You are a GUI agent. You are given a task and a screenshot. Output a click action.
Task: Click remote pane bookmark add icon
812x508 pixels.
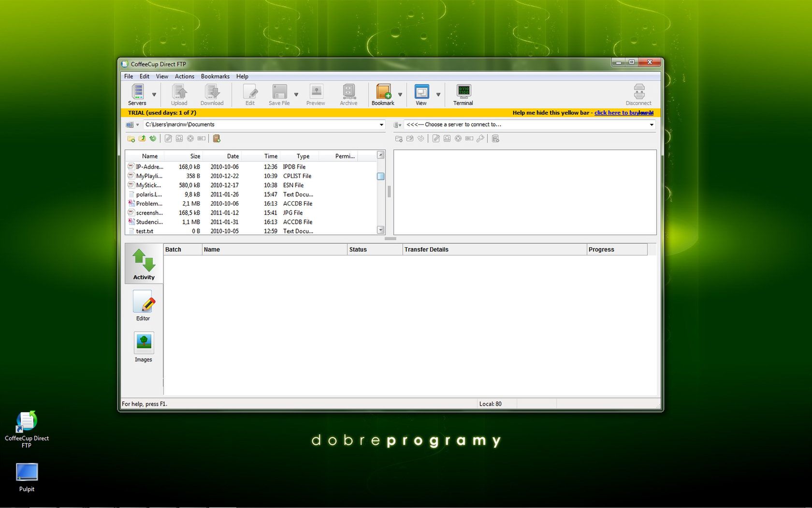tap(495, 138)
